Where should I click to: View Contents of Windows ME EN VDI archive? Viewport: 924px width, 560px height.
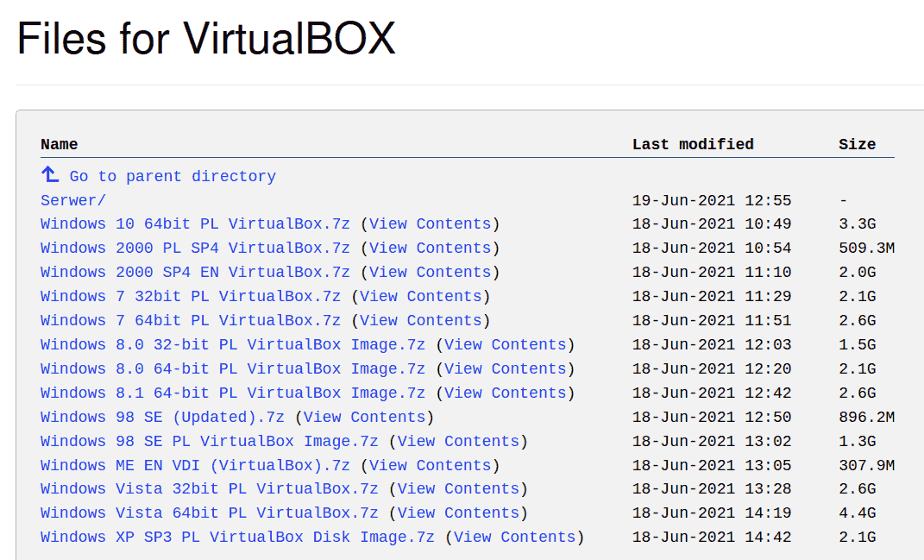(431, 466)
